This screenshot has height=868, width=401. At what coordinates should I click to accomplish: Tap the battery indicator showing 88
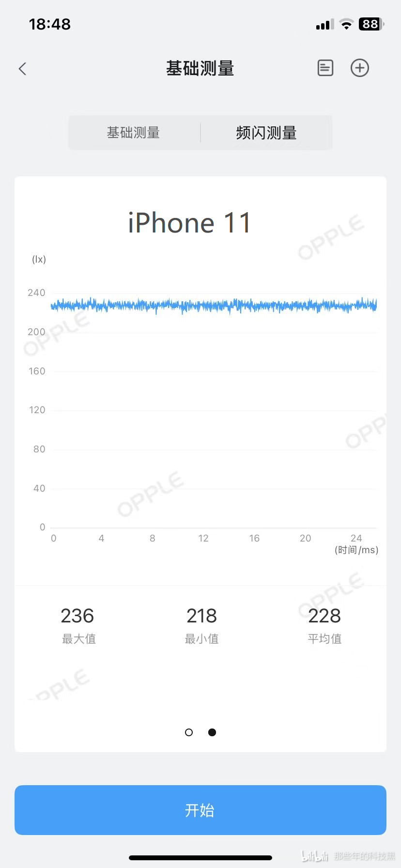click(371, 24)
